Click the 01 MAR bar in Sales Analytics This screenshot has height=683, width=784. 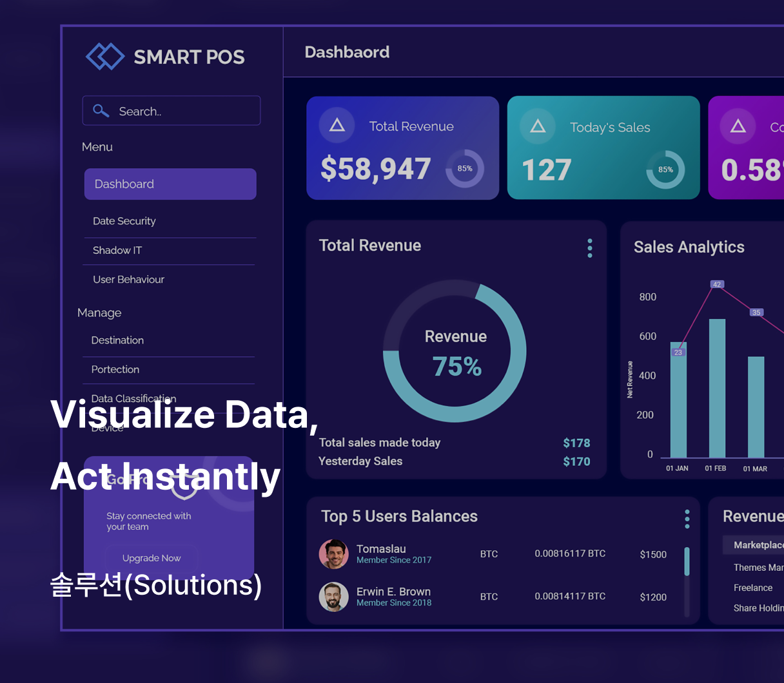(x=756, y=407)
